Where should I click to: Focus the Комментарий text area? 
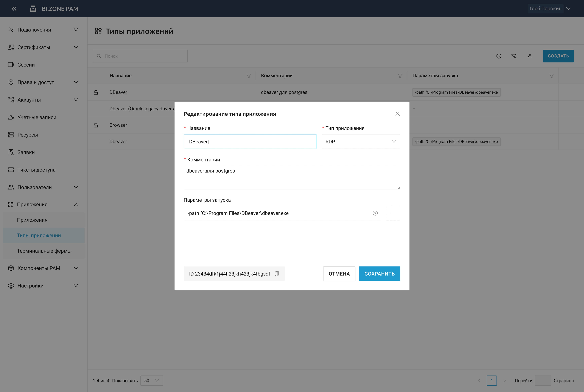(292, 177)
